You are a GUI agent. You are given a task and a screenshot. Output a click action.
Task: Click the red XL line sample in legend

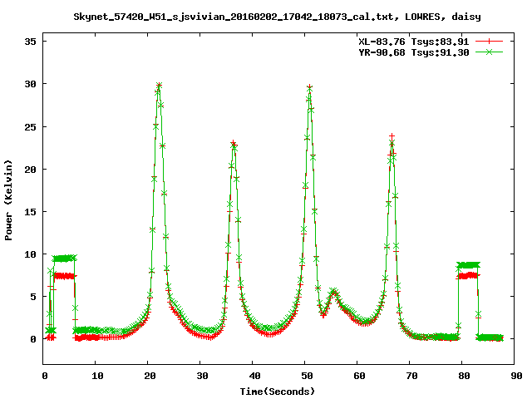pyautogui.click(x=489, y=42)
